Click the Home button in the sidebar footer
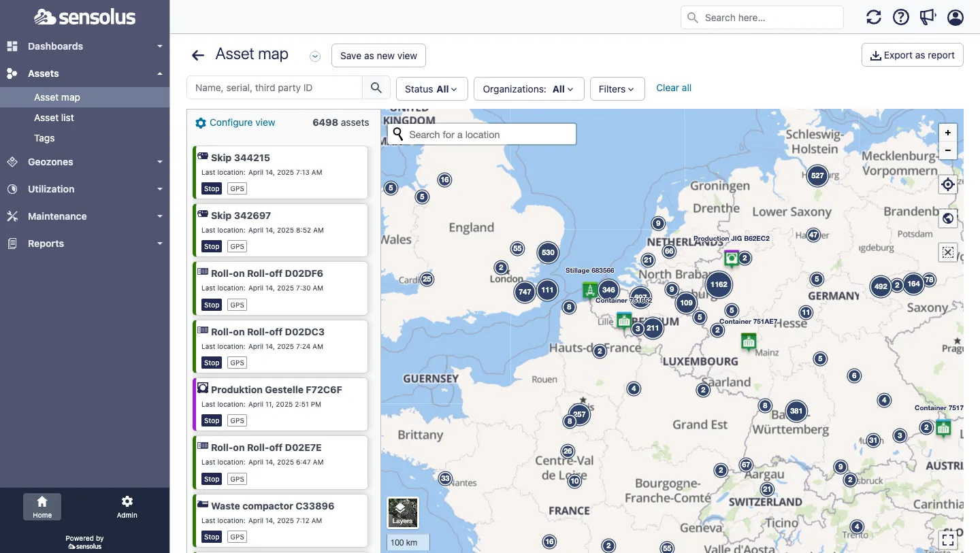The height and width of the screenshot is (553, 980). [x=42, y=507]
